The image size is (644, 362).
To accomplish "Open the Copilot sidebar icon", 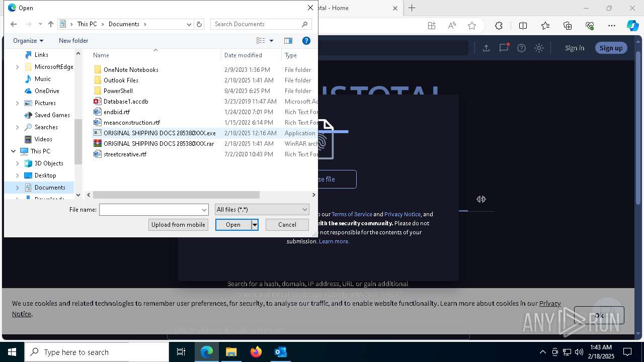I will (633, 26).
